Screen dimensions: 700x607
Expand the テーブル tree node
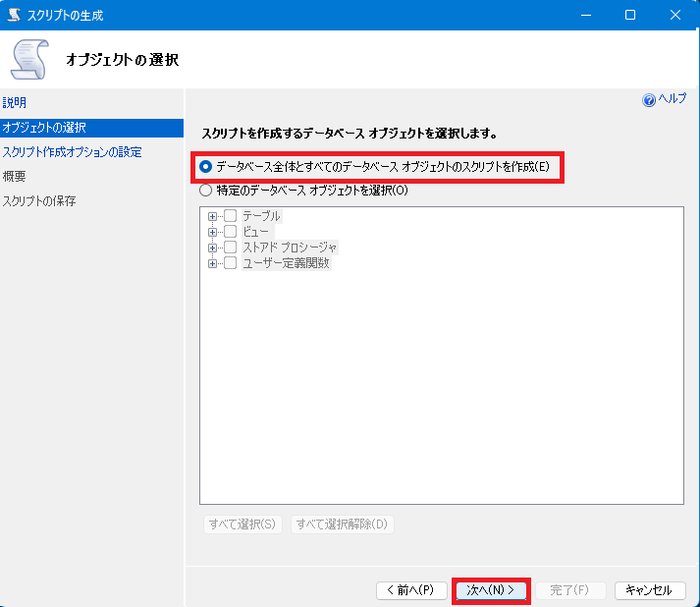point(212,217)
